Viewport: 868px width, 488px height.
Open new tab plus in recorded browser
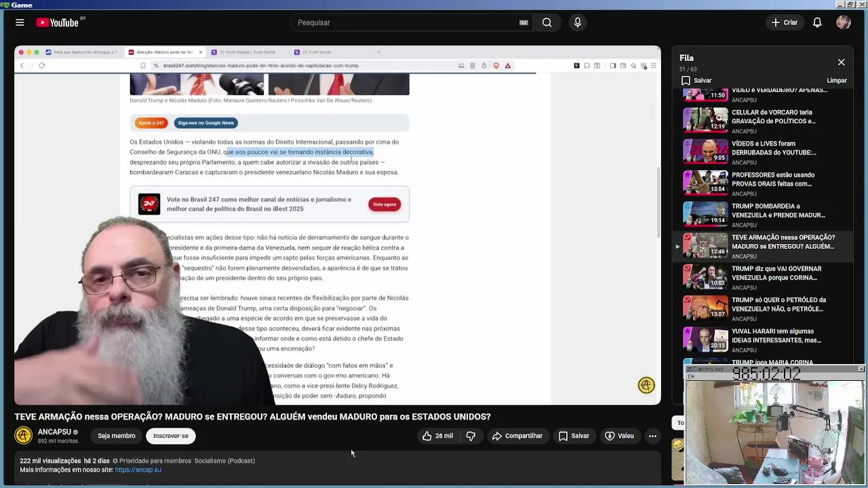pos(378,52)
